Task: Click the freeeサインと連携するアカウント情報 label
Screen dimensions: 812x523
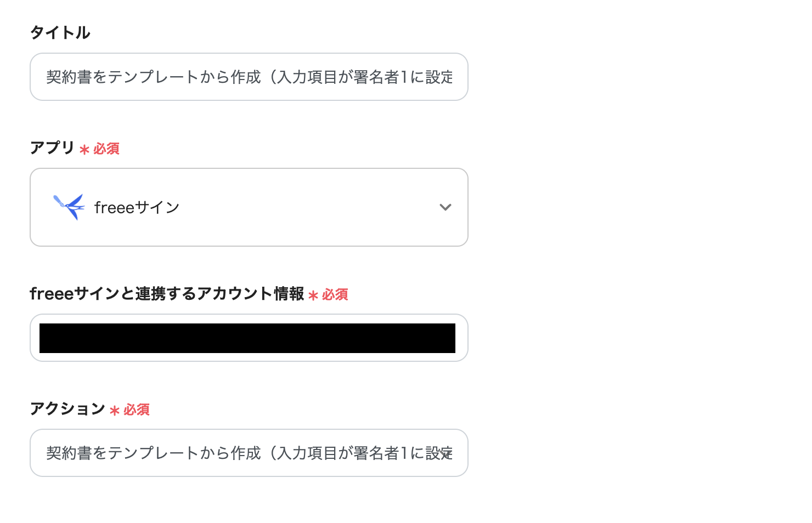Action: click(x=167, y=294)
